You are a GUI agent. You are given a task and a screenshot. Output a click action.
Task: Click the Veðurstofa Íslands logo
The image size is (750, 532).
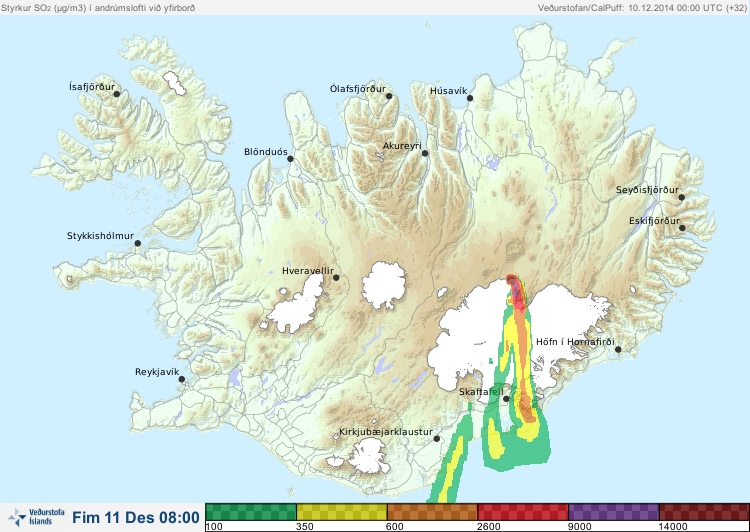(36, 517)
